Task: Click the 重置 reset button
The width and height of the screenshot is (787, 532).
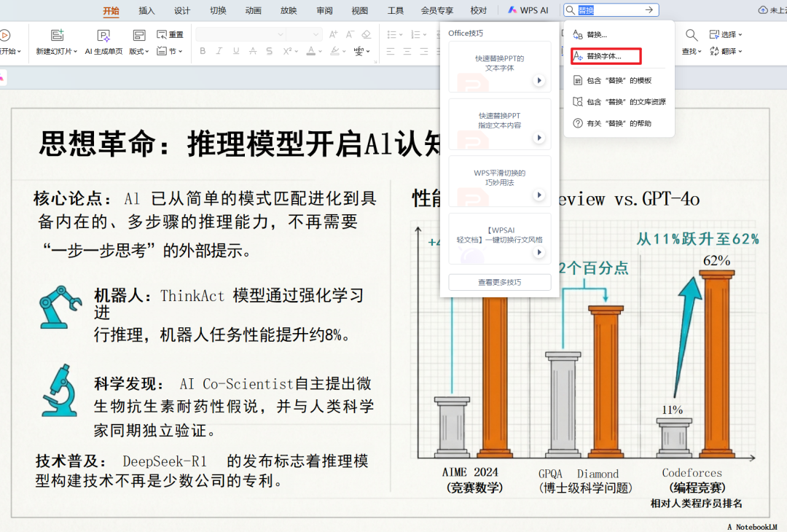Action: (170, 35)
